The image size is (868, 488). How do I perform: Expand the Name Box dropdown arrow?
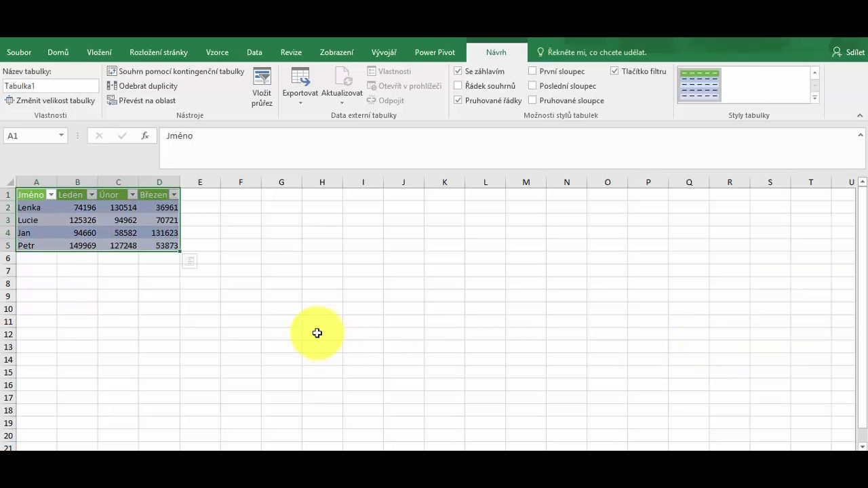[x=61, y=136]
